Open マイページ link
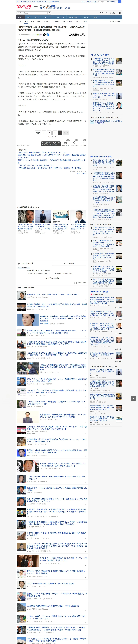 (103, 13)
